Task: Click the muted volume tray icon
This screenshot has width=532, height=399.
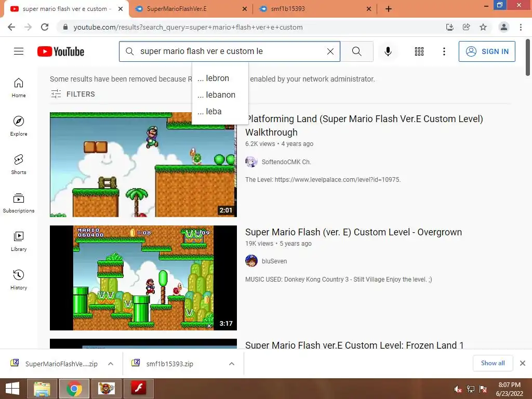Action: [x=458, y=389]
